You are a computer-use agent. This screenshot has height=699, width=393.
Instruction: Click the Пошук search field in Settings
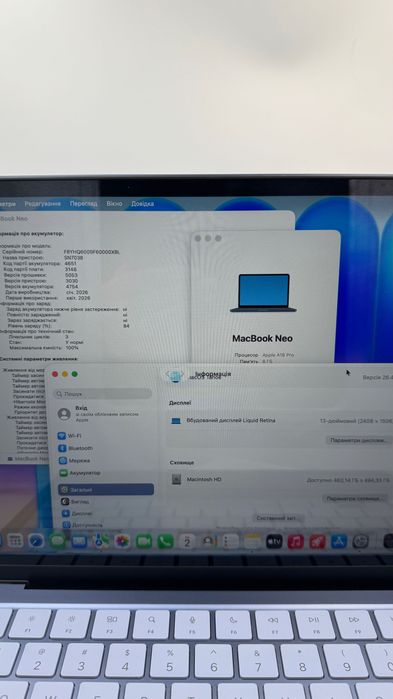pyautogui.click(x=102, y=394)
